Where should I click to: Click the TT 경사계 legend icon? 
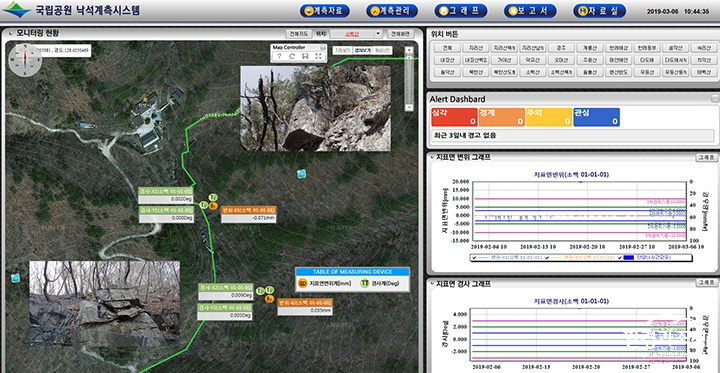pos(365,283)
